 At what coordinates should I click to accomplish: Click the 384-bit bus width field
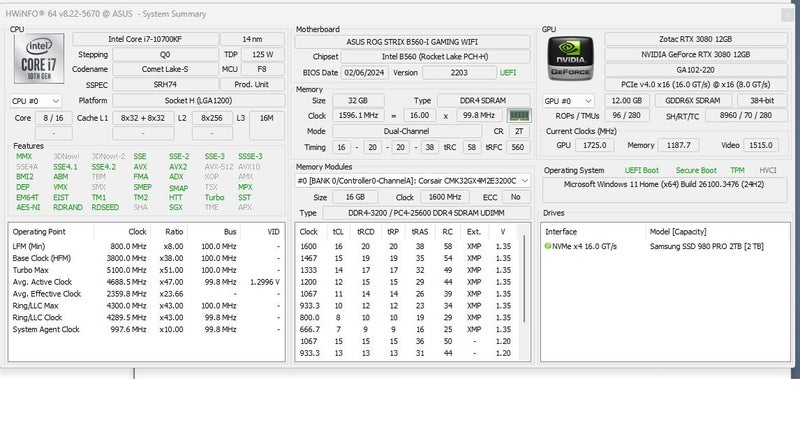point(762,101)
